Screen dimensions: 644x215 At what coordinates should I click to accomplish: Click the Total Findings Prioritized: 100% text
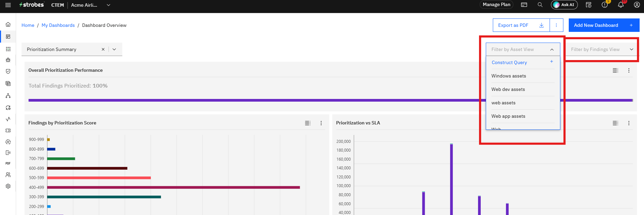point(68,86)
